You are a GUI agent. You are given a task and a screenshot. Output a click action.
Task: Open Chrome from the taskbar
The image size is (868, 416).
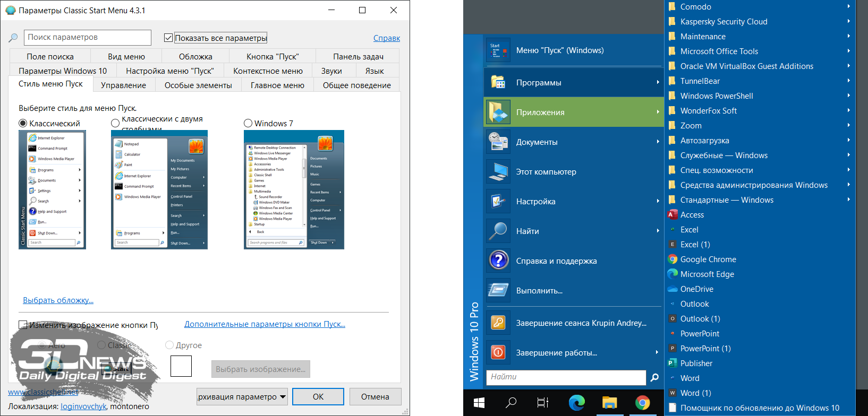pyautogui.click(x=643, y=403)
